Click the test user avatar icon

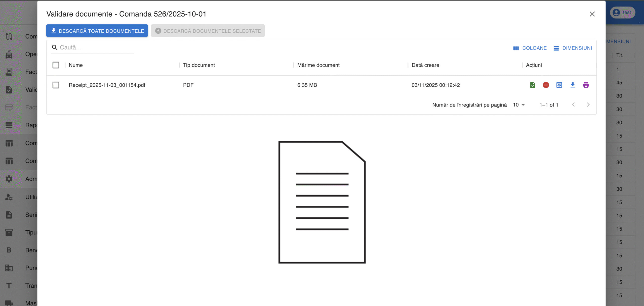pyautogui.click(x=616, y=13)
